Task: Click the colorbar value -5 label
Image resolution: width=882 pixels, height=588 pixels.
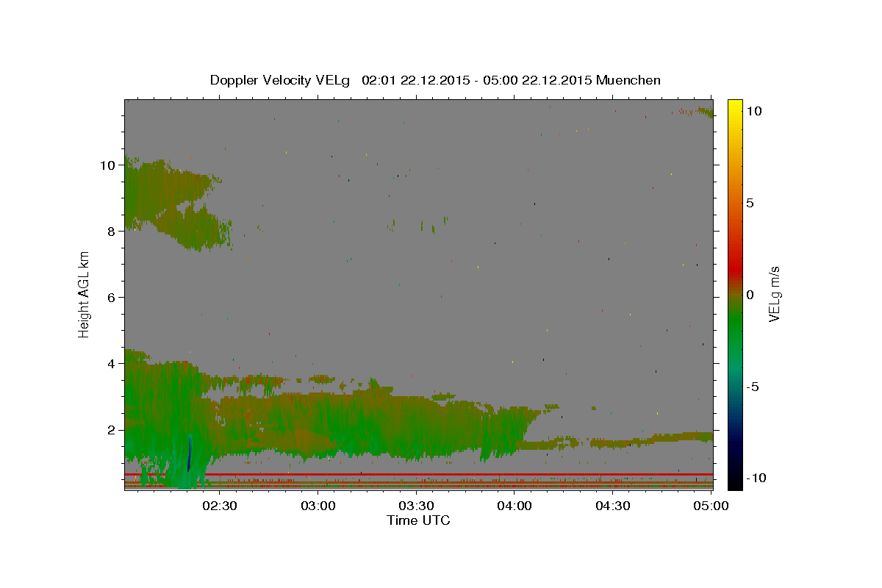Action: pyautogui.click(x=753, y=387)
